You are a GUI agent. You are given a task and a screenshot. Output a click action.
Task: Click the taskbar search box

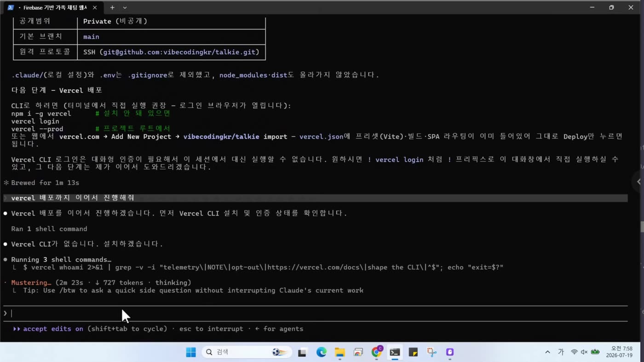coord(247,352)
